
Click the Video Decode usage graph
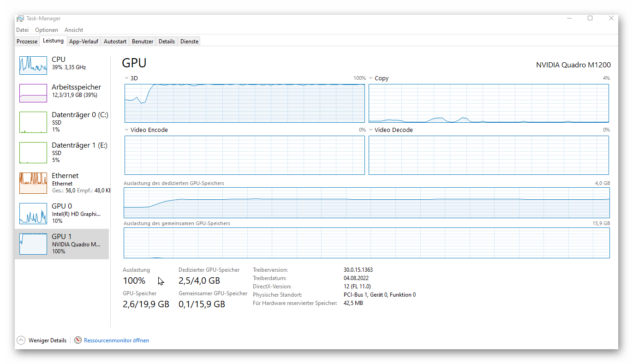[489, 155]
